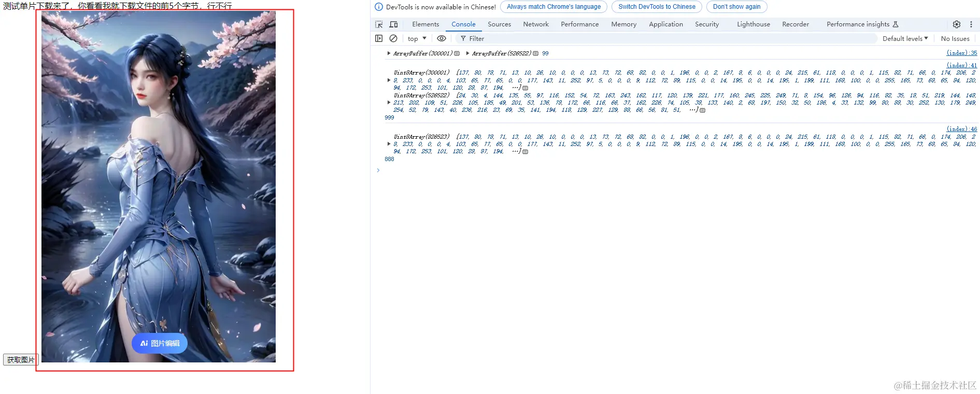Image resolution: width=980 pixels, height=394 pixels.
Task: Click memory icon after Uint8Array(300001) values
Action: point(525,88)
